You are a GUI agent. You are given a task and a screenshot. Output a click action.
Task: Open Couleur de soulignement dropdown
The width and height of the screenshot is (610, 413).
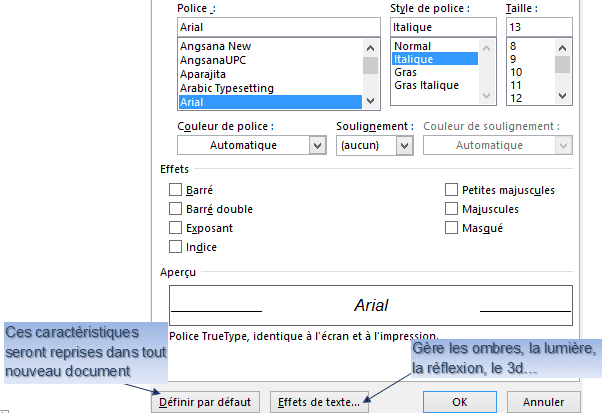[498, 145]
